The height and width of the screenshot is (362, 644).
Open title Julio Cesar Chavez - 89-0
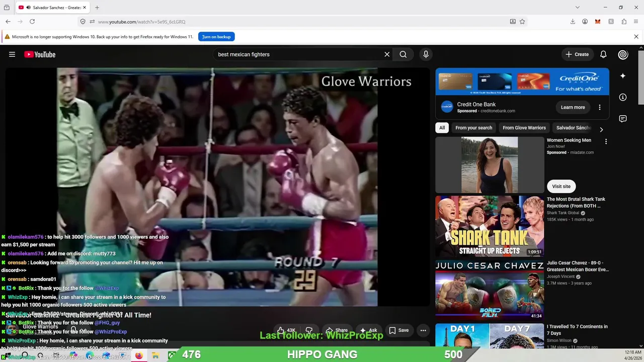click(578, 266)
